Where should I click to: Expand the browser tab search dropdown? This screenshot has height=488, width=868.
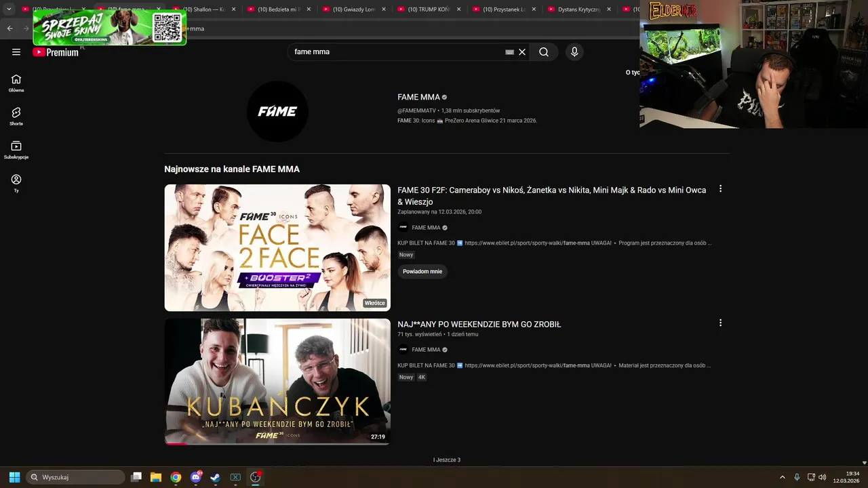coord(9,9)
